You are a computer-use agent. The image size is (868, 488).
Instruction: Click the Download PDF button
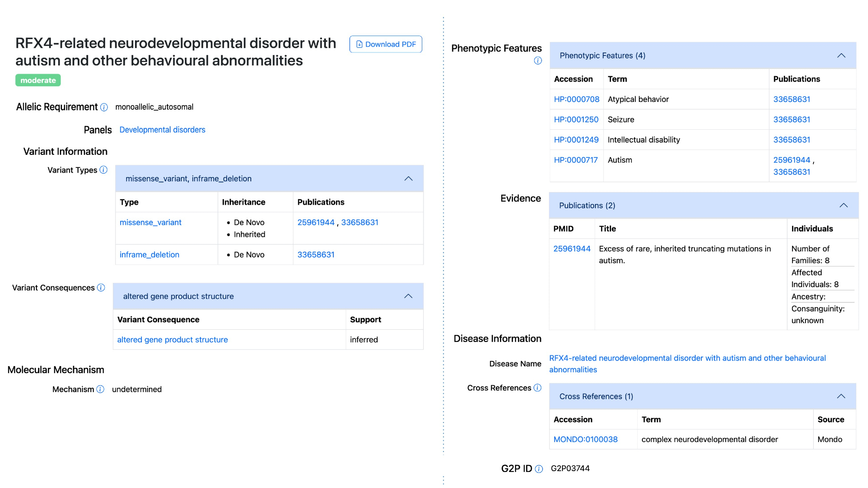click(x=385, y=44)
